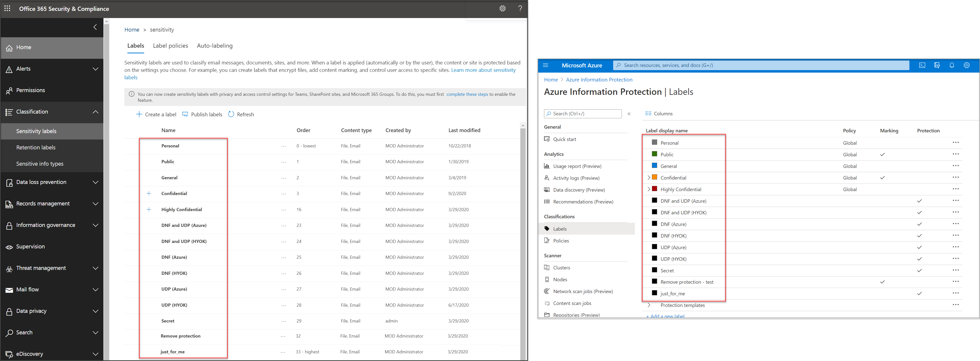Collapse the left navigation pane arrow
This screenshot has width=980, height=361.
95,27
